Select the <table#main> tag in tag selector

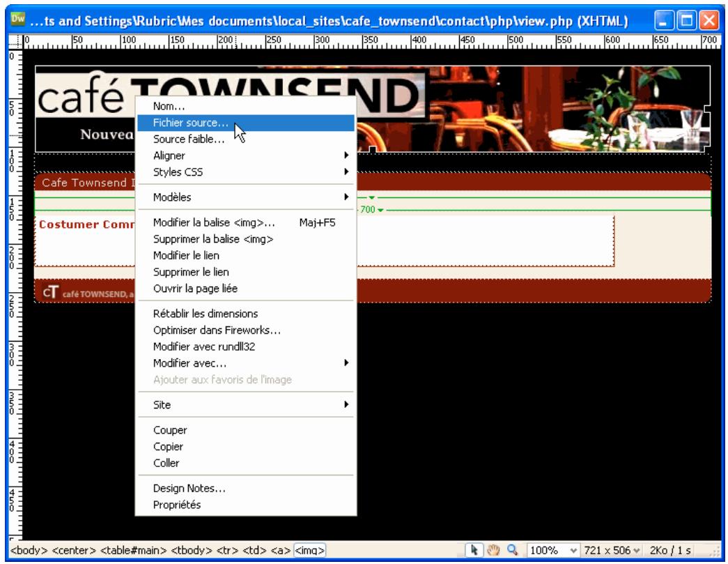point(133,551)
